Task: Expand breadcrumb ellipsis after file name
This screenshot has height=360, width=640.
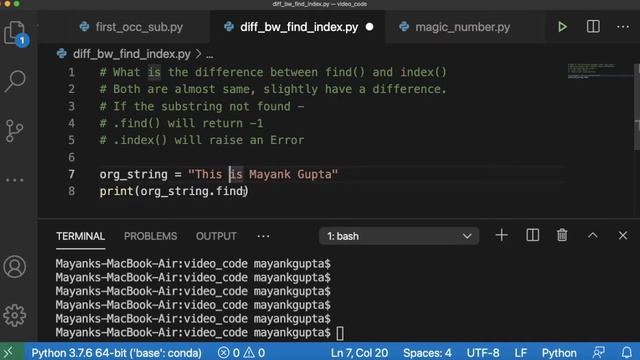Action: click(209, 55)
